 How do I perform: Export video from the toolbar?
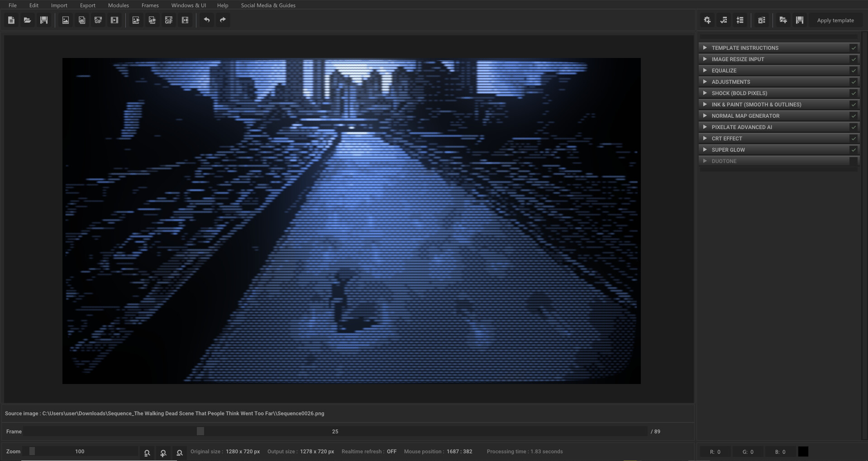[x=185, y=20]
